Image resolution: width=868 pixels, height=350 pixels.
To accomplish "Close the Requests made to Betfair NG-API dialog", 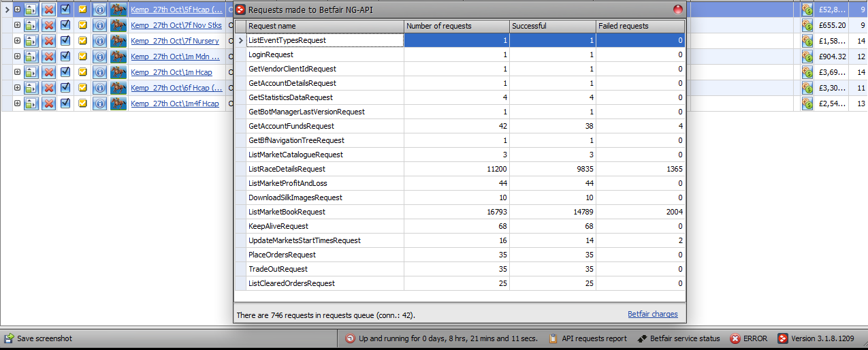I will [677, 10].
